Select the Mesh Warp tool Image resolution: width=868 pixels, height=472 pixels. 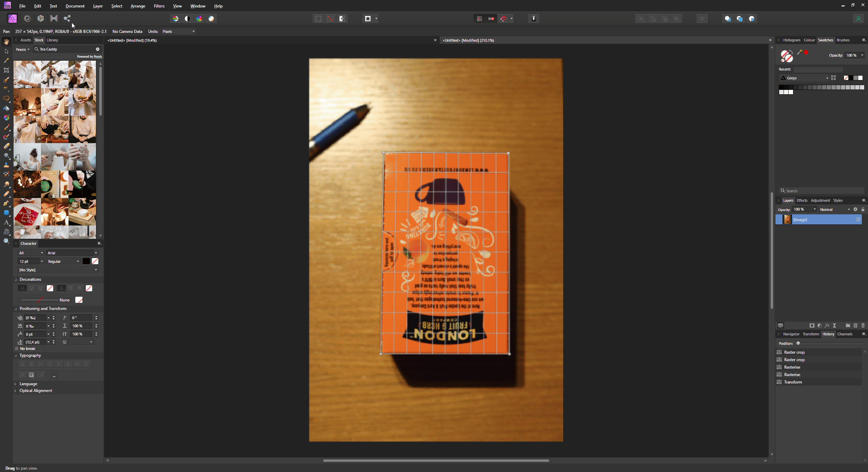point(6,232)
